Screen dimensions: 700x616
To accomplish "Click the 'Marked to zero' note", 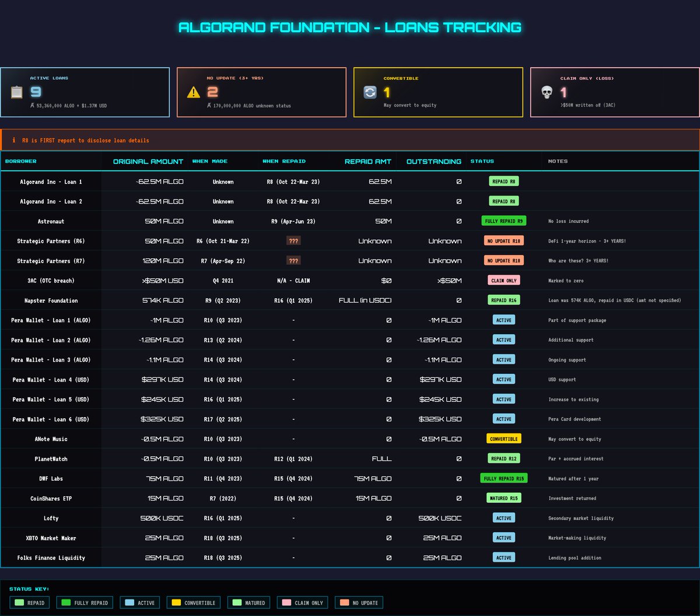I will pos(566,281).
